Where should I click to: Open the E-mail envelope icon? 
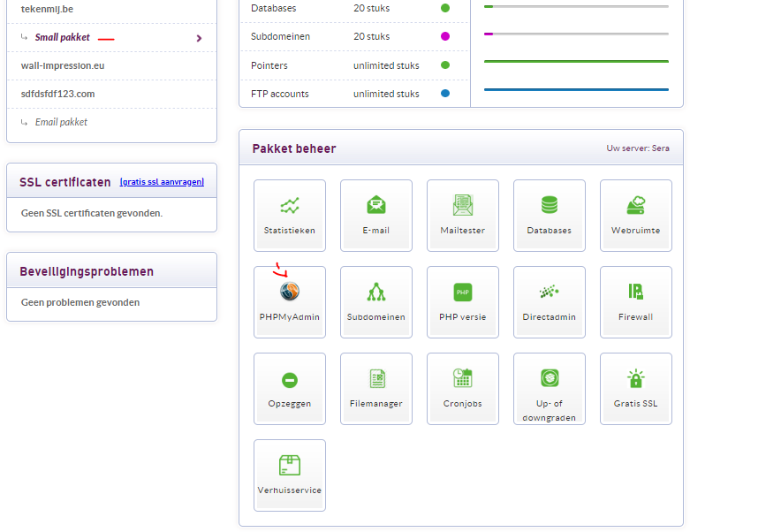click(x=376, y=206)
